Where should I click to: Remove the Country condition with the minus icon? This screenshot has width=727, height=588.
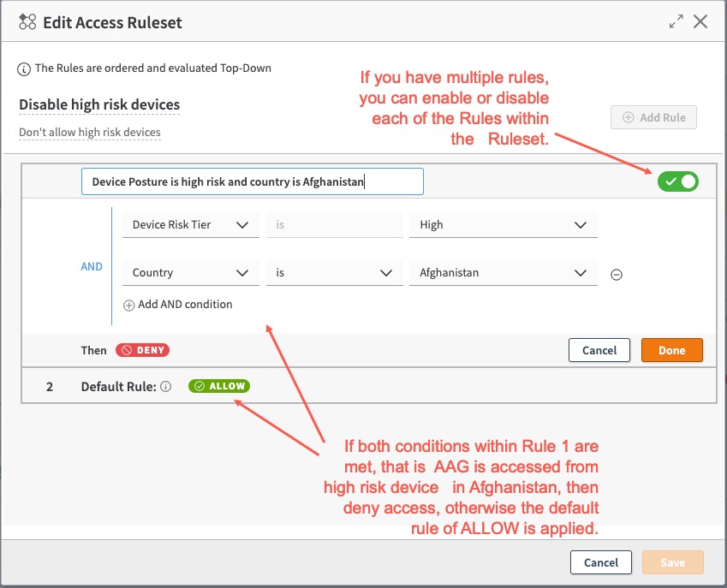pyautogui.click(x=616, y=274)
